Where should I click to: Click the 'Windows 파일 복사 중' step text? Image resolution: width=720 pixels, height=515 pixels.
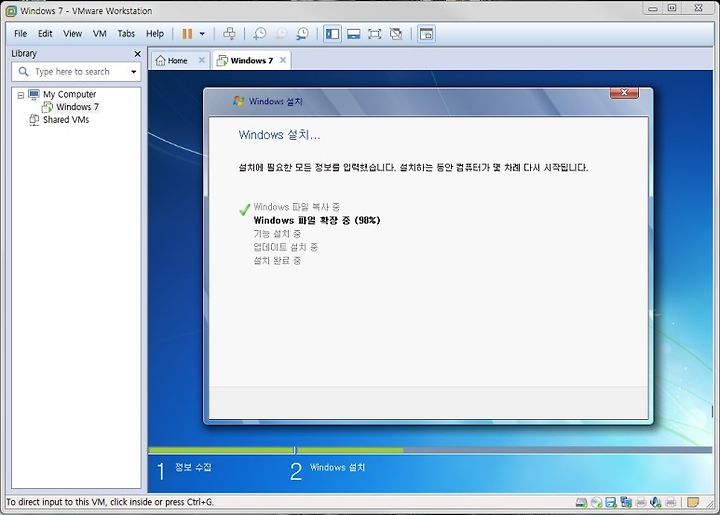pyautogui.click(x=297, y=207)
